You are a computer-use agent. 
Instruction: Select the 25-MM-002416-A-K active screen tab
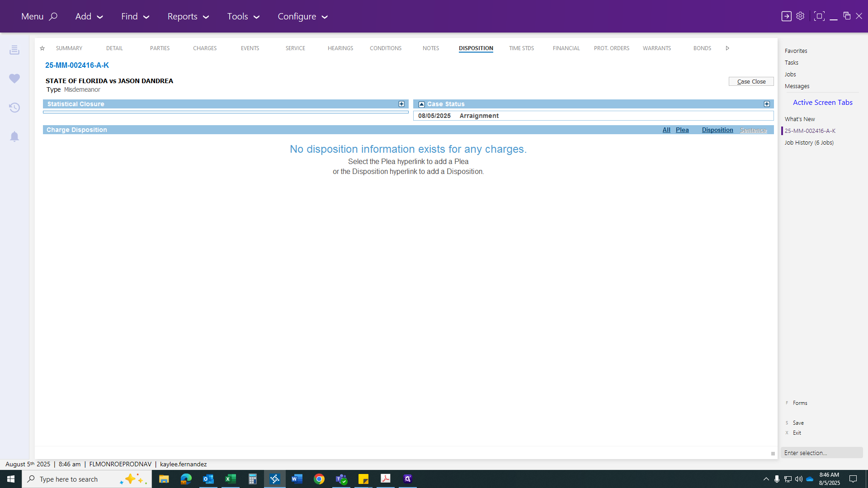(x=810, y=131)
